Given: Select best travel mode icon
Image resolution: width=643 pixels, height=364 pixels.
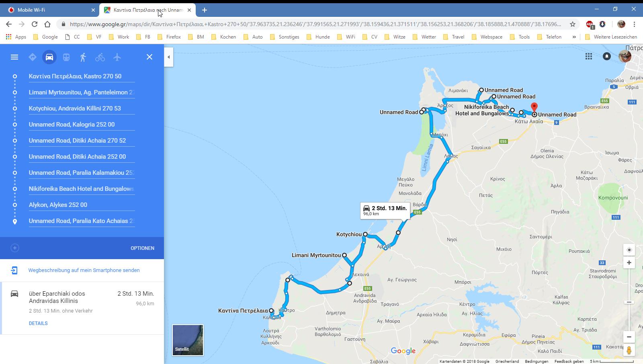Looking at the screenshot, I should pos(33,57).
